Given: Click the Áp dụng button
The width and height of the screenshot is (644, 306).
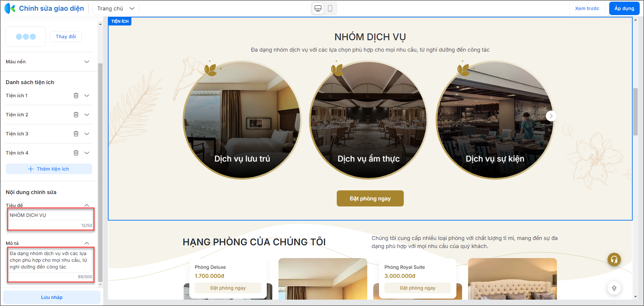Looking at the screenshot, I should click(624, 8).
